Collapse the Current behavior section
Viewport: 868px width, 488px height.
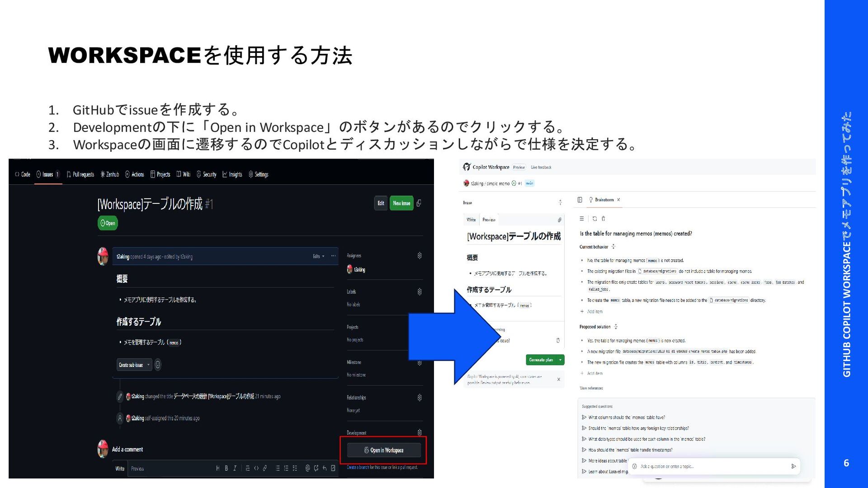[x=613, y=247]
